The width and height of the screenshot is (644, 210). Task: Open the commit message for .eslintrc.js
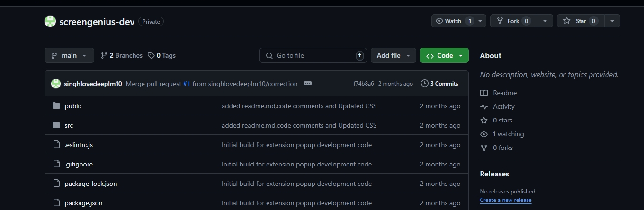(x=296, y=145)
